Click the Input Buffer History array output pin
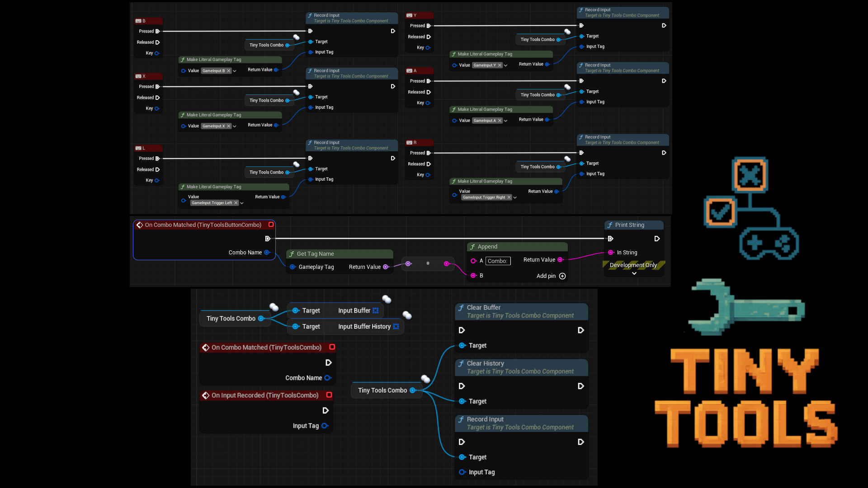 [396, 326]
